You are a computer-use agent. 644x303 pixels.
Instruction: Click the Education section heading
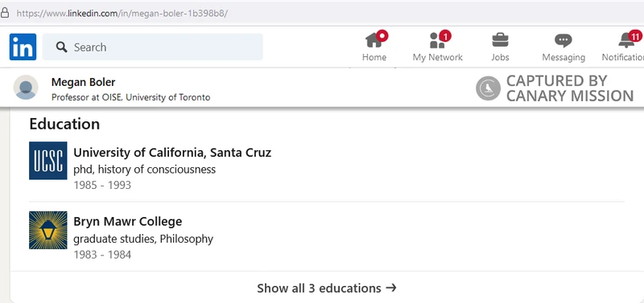point(64,124)
